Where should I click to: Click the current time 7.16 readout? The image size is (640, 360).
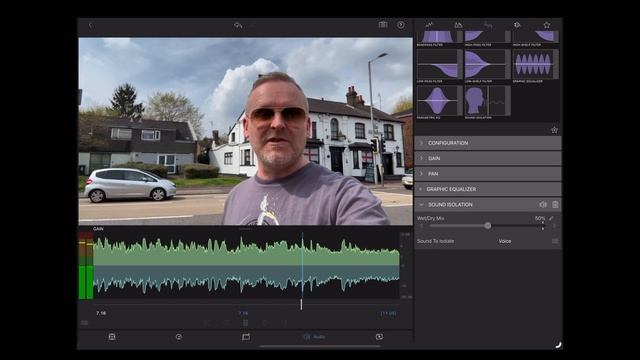tap(101, 313)
